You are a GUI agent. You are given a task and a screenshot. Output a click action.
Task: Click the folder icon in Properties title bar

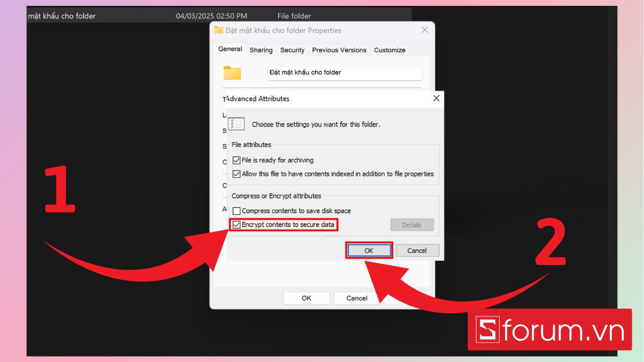(218, 30)
